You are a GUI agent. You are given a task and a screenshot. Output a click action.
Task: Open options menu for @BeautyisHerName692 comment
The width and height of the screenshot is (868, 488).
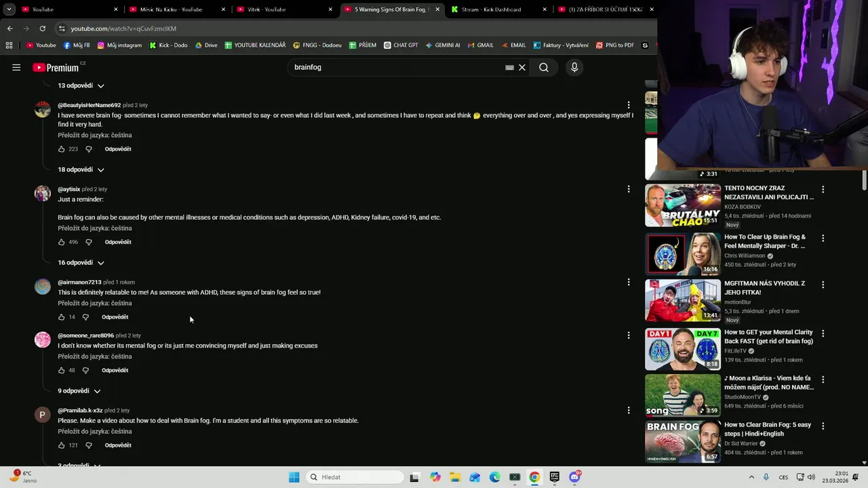pos(629,105)
